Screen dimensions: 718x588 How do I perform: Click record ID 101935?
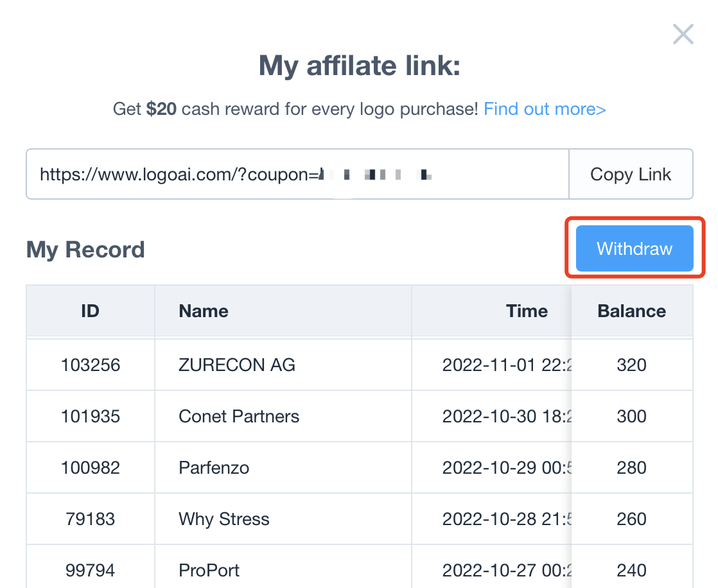point(91,417)
